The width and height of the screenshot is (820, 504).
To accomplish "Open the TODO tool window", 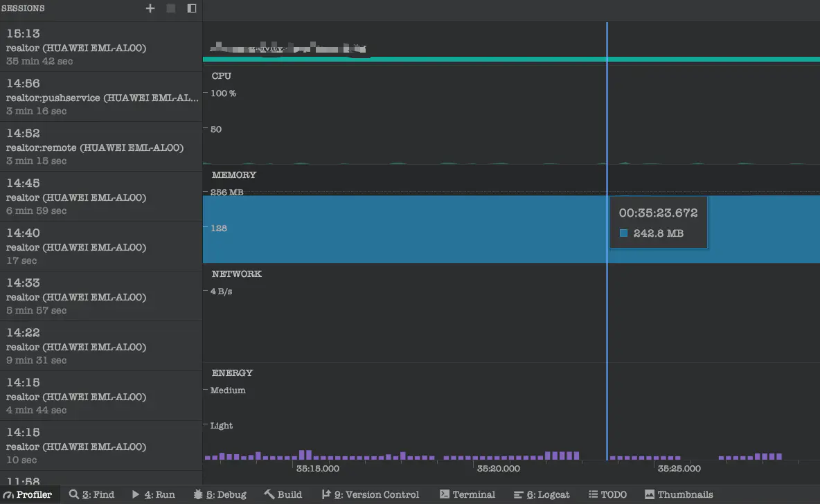I will click(607, 494).
